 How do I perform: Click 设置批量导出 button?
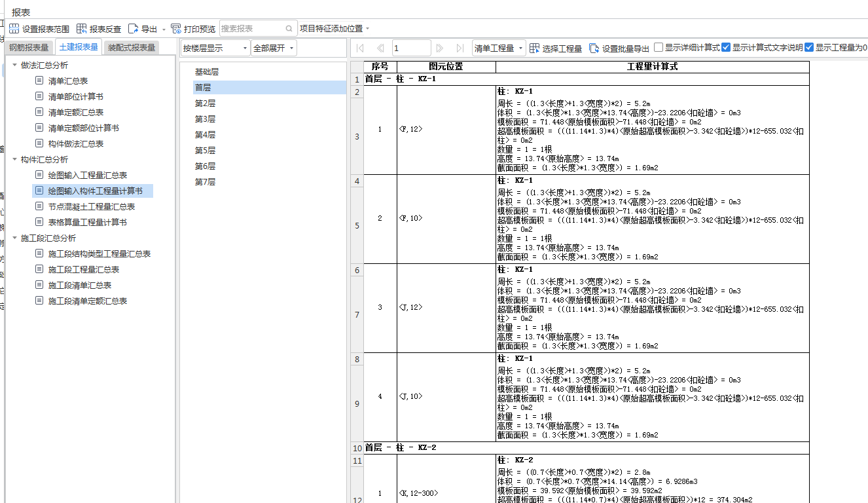tap(619, 48)
